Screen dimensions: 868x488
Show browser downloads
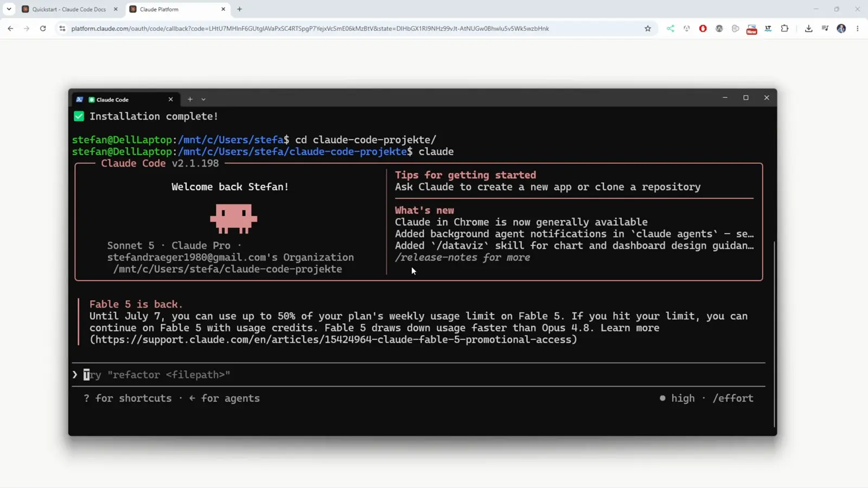point(809,29)
